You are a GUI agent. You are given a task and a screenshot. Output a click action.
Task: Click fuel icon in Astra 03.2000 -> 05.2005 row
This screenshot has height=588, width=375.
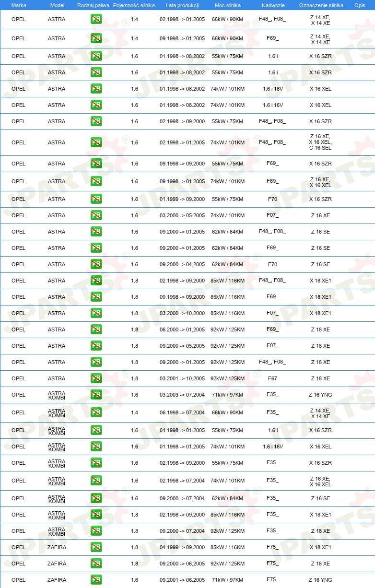pyautogui.click(x=96, y=215)
